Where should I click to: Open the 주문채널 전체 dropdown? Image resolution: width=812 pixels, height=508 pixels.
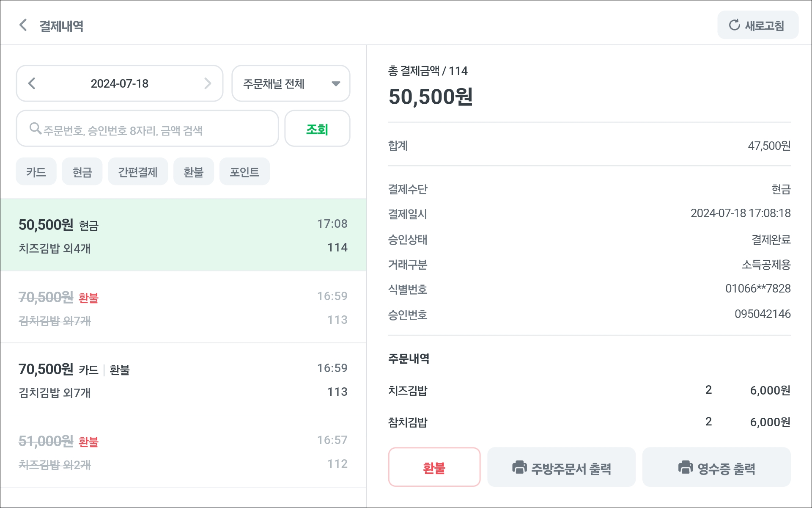(x=291, y=83)
